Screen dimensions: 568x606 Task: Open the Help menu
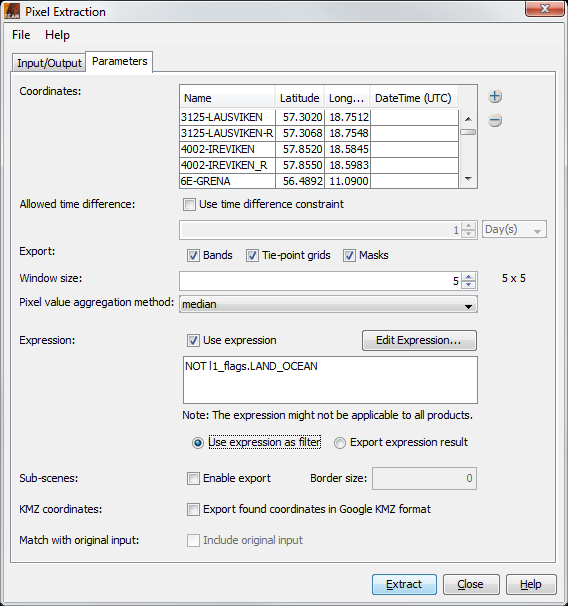point(58,35)
